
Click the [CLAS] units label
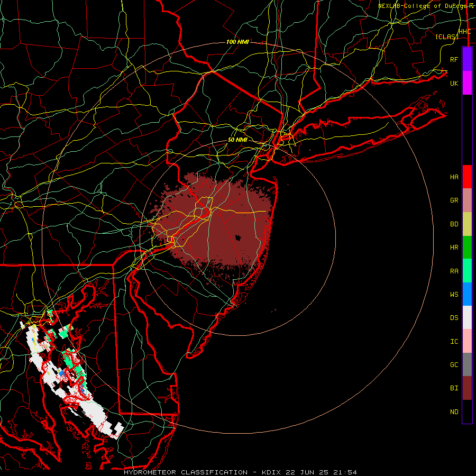tap(447, 36)
